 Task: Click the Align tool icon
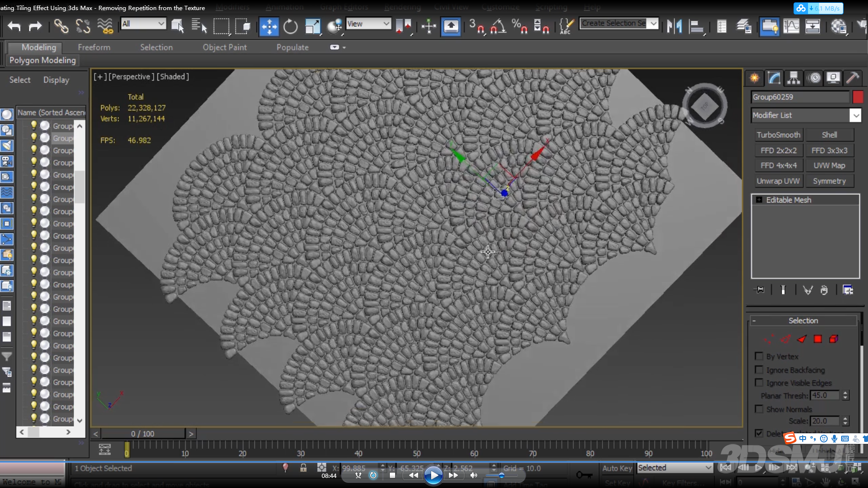click(696, 26)
